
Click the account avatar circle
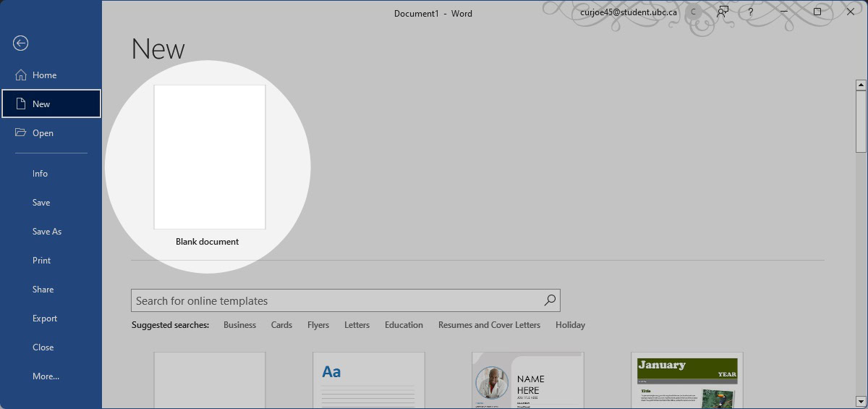[x=694, y=12]
